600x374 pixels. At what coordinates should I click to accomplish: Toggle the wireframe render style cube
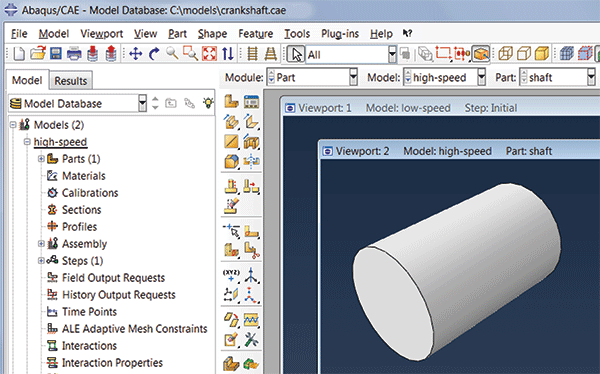pos(505,54)
